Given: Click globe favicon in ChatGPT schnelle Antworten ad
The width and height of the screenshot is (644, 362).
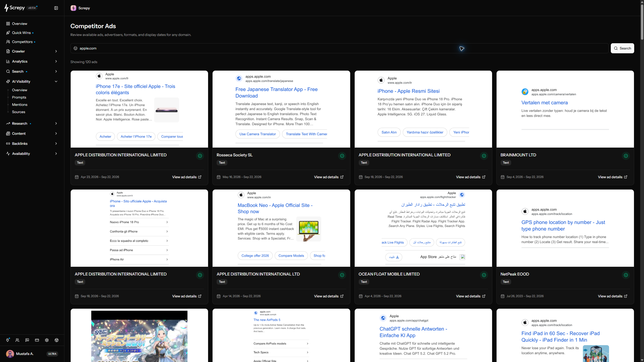Looking at the screenshot, I should (x=383, y=318).
